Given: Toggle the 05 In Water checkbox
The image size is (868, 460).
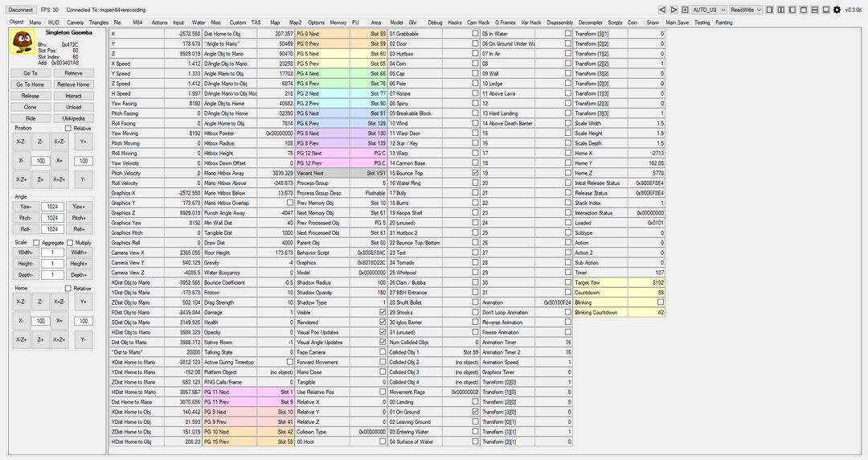Looking at the screenshot, I should pyautogui.click(x=568, y=34).
